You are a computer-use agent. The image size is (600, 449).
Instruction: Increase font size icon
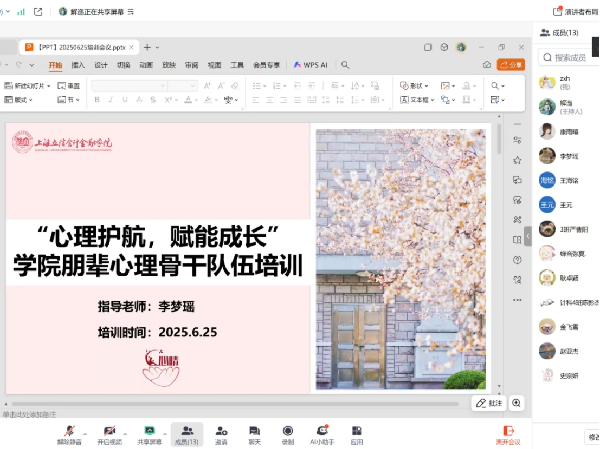pyautogui.click(x=207, y=86)
